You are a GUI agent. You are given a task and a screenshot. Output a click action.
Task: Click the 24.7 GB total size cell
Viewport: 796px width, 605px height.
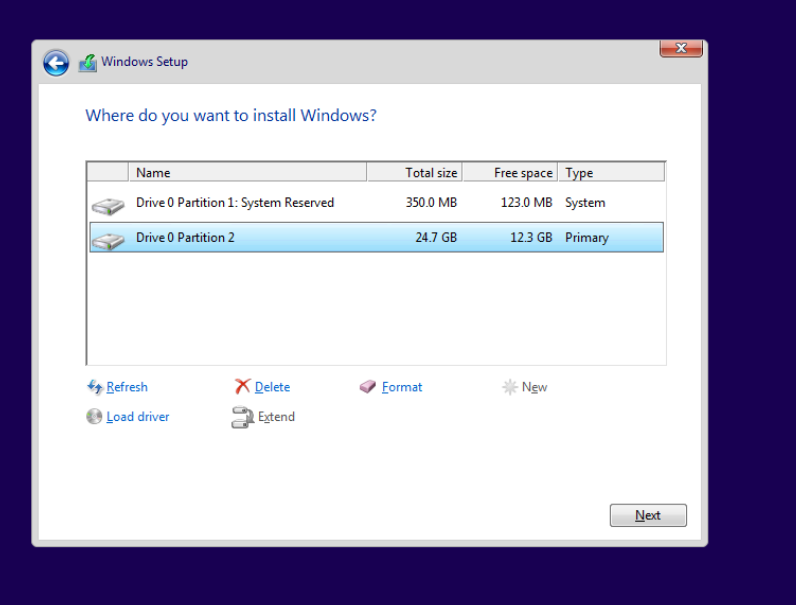tap(436, 237)
